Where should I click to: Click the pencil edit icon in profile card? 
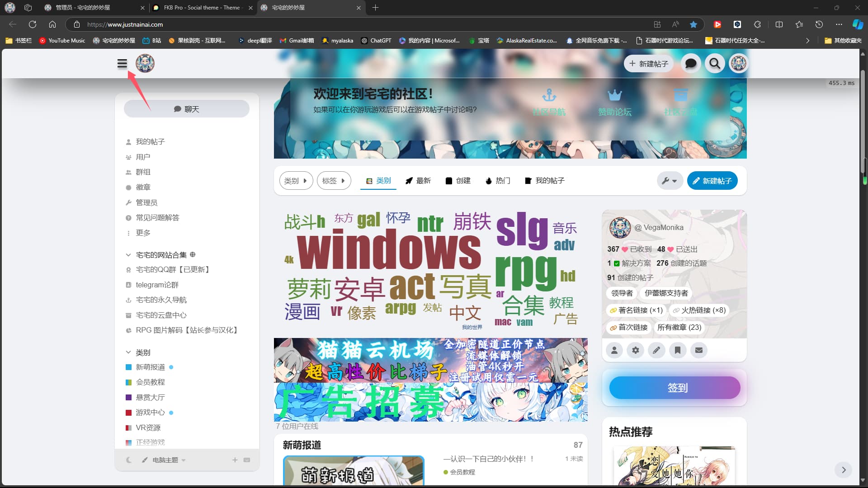656,350
